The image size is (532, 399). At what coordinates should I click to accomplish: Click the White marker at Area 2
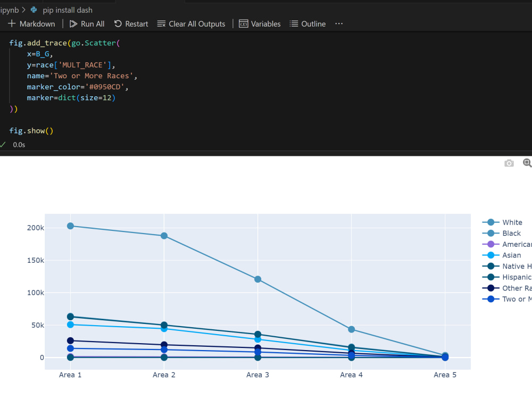point(164,236)
